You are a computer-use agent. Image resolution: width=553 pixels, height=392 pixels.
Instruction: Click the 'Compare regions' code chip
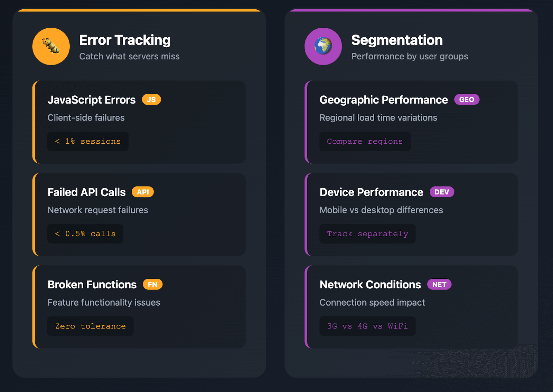365,141
